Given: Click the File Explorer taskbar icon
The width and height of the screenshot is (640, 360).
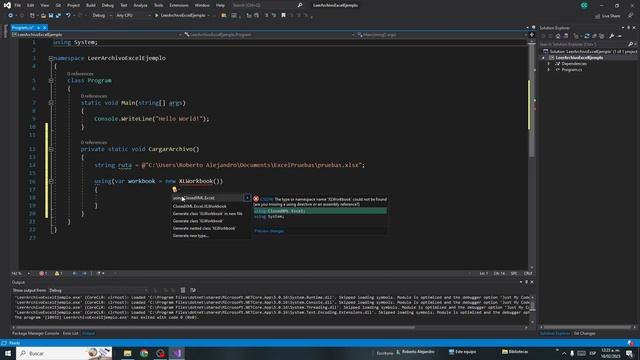Looking at the screenshot, I should pyautogui.click(x=128, y=353).
